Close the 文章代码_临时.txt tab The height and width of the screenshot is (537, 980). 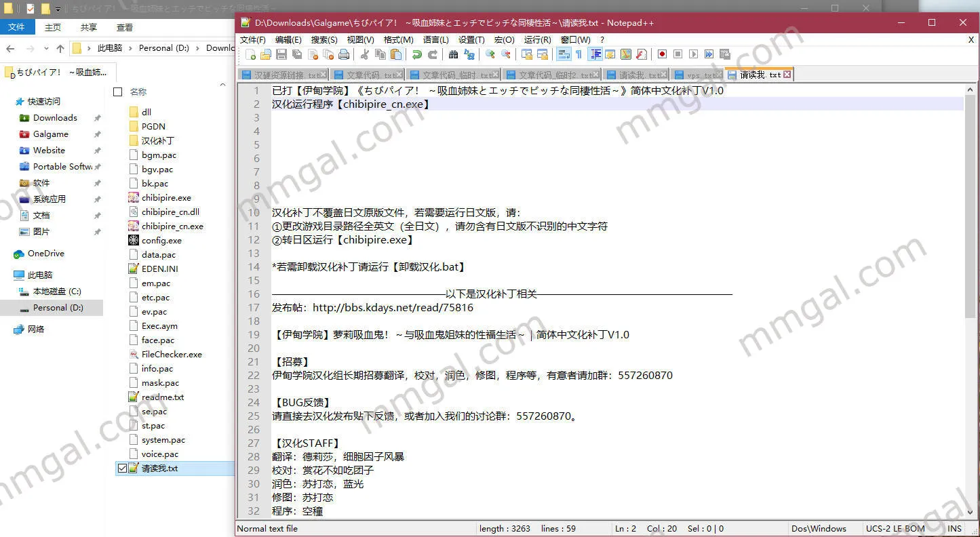496,75
